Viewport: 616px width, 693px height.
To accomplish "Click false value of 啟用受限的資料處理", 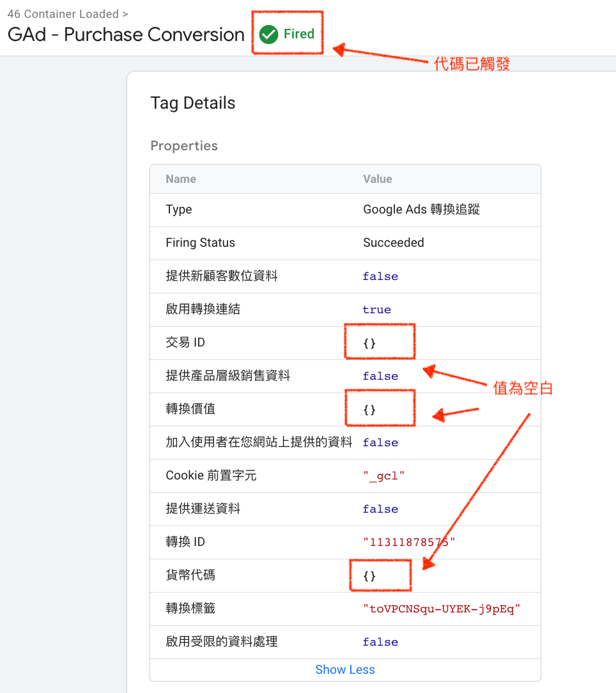I will pos(380,642).
